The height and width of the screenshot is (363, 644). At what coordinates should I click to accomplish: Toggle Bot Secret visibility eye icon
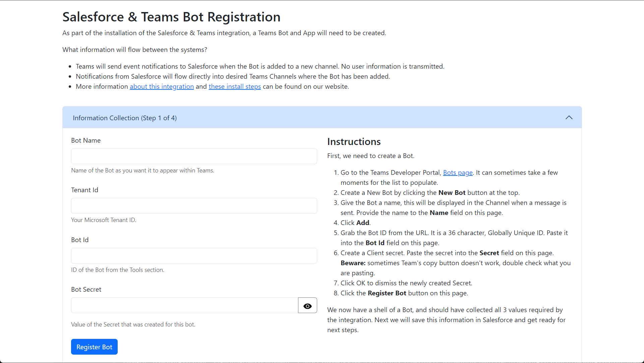pos(307,305)
